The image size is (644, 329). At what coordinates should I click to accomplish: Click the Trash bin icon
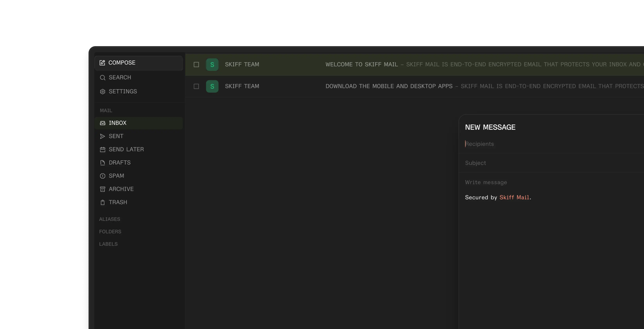coord(103,202)
